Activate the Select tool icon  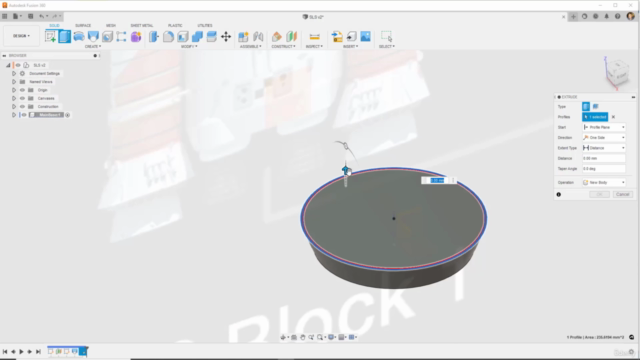coord(386,36)
